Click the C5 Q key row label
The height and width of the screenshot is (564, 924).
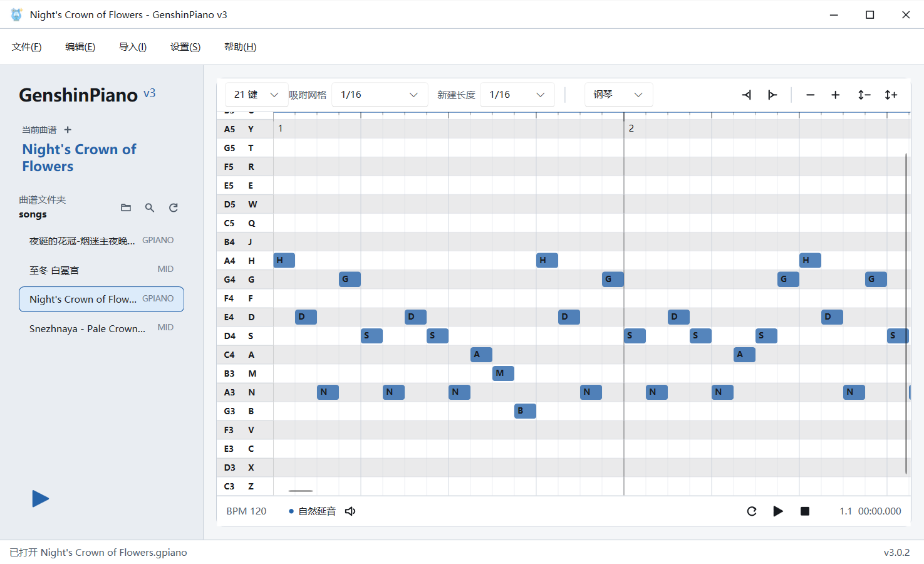245,223
